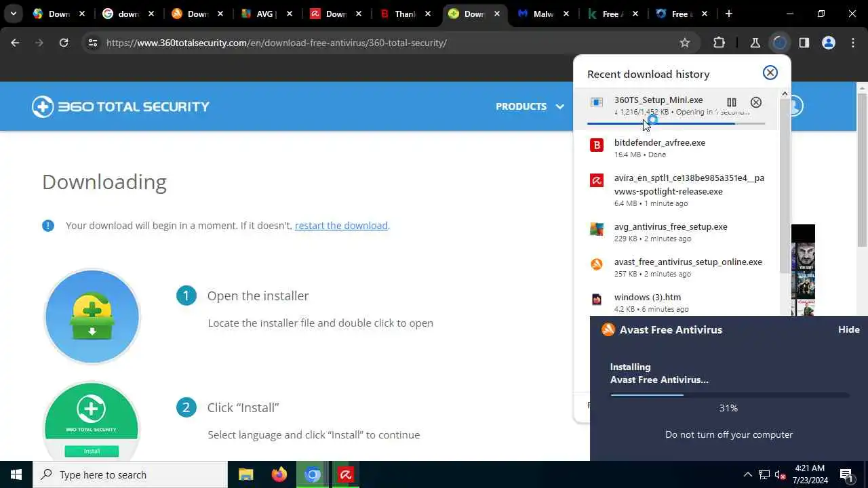Viewport: 868px width, 488px height.
Task: Click the Downloads progress icon in toolbar
Action: (x=780, y=43)
